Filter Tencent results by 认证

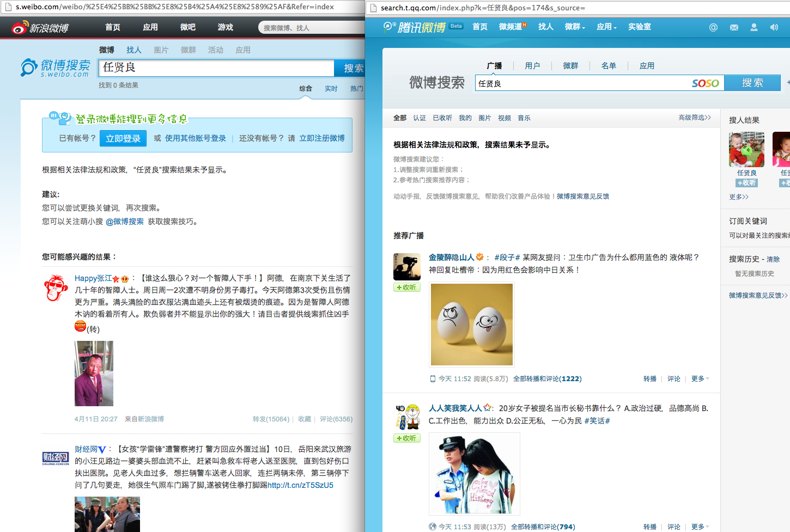[420, 118]
